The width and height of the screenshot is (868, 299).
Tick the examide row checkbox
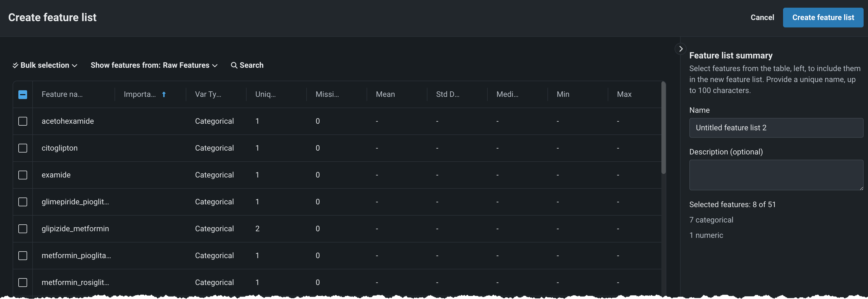point(22,175)
